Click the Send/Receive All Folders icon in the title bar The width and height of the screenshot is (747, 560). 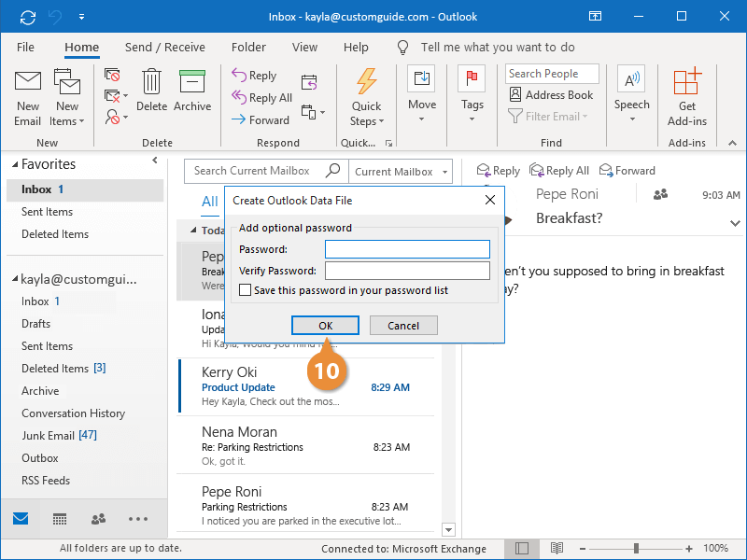coord(28,18)
